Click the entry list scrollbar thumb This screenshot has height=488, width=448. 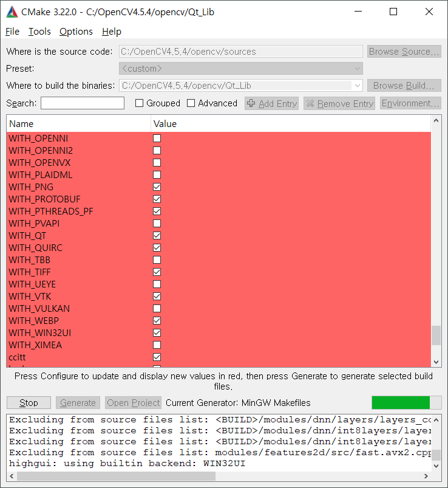[x=436, y=335]
